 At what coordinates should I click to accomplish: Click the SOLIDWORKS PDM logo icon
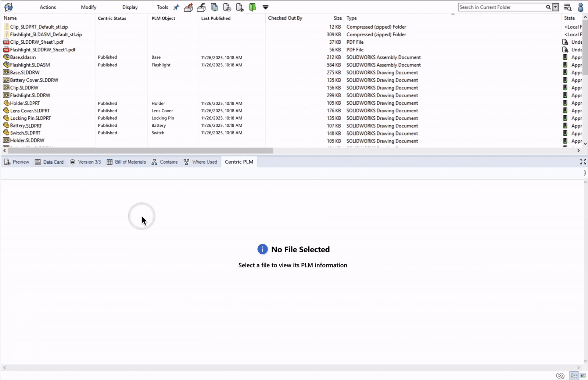[8, 7]
